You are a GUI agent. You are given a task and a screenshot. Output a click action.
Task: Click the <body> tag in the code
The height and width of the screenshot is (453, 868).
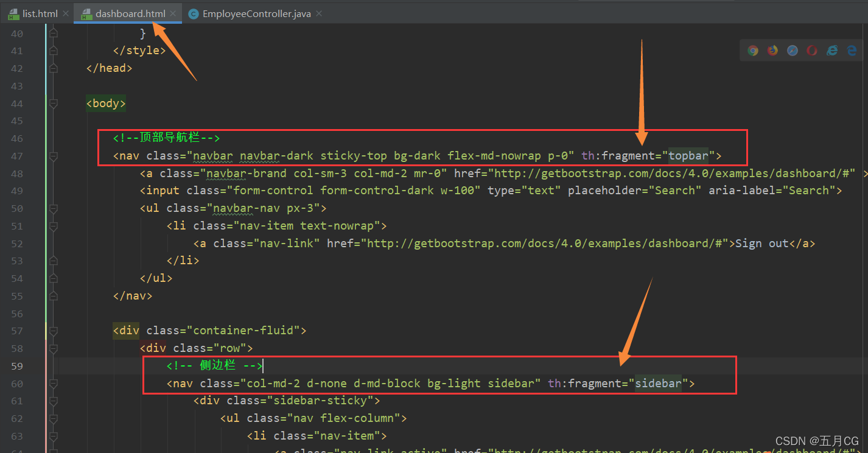point(106,104)
